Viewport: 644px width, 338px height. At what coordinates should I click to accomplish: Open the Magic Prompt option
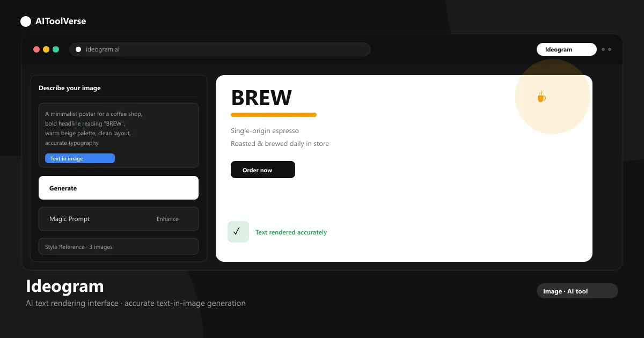[119, 219]
